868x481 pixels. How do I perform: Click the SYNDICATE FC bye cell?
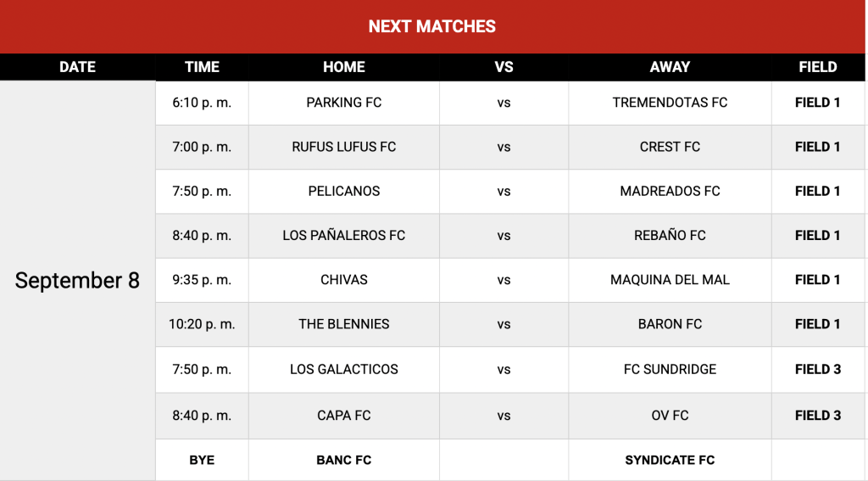(670, 460)
